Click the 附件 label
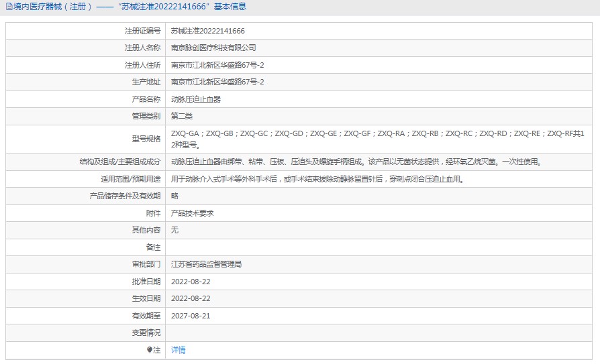Screen dimensions: 600x364 pos(154,213)
